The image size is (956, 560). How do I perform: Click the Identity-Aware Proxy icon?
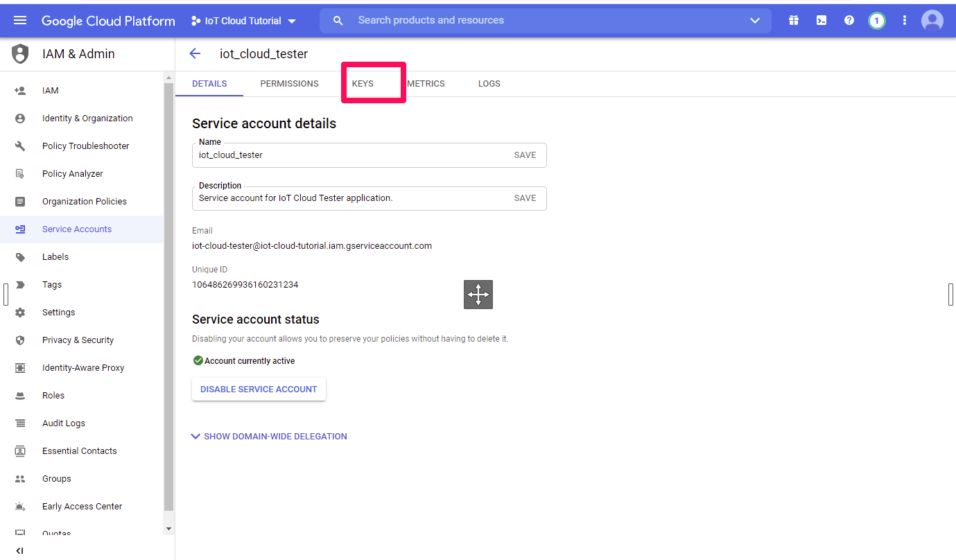[20, 368]
